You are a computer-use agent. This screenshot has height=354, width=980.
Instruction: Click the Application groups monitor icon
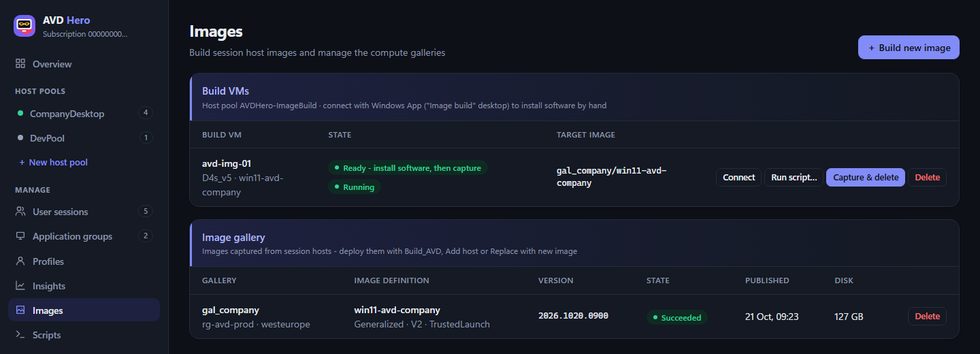click(20, 236)
